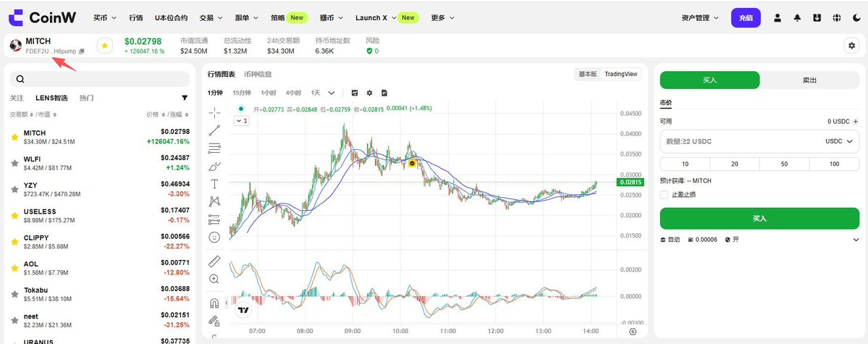This screenshot has height=344, width=868.
Task: Open the language globe icon
Action: point(836,17)
